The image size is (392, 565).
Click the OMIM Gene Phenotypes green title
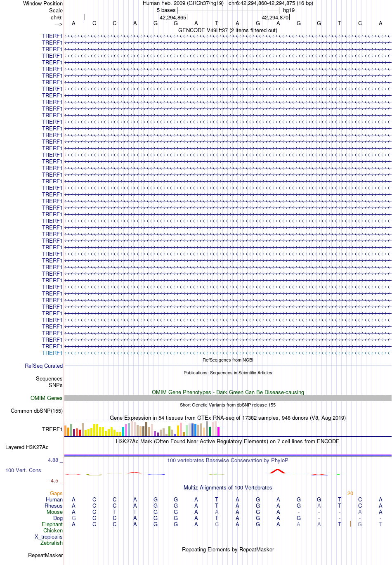coord(228,392)
